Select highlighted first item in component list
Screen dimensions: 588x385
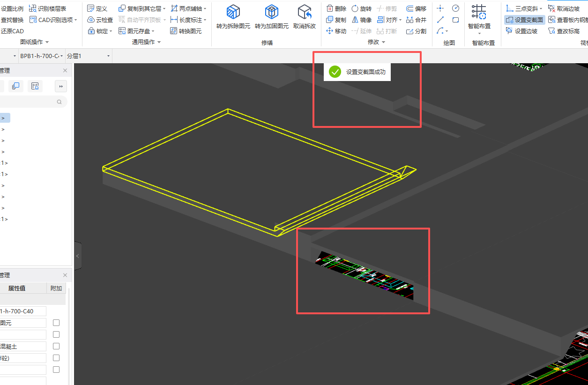(5, 118)
